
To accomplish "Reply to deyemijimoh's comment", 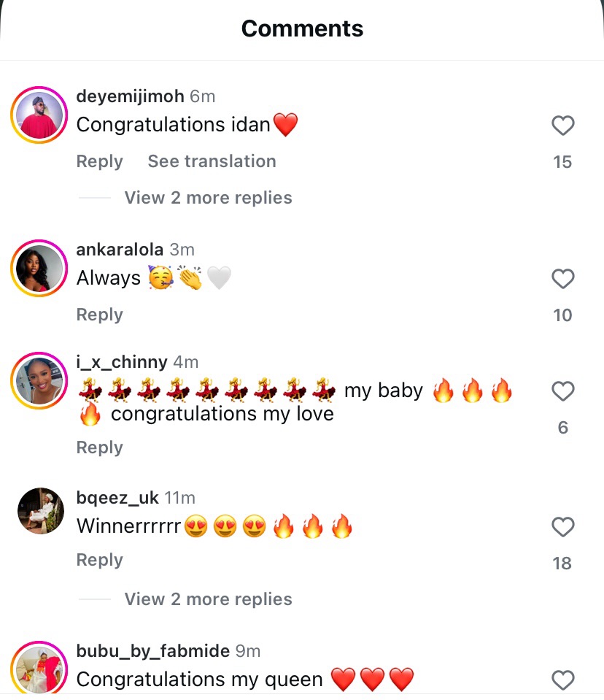I will [x=99, y=161].
